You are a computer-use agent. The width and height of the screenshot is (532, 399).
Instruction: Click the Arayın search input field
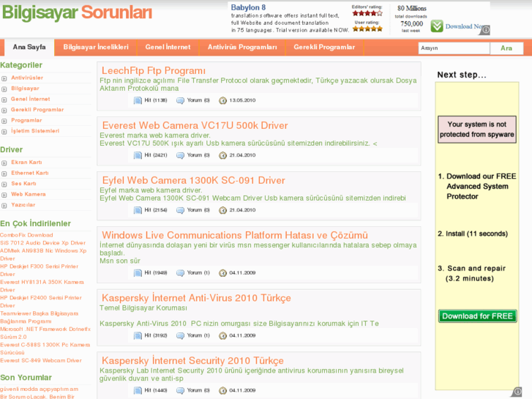454,48
